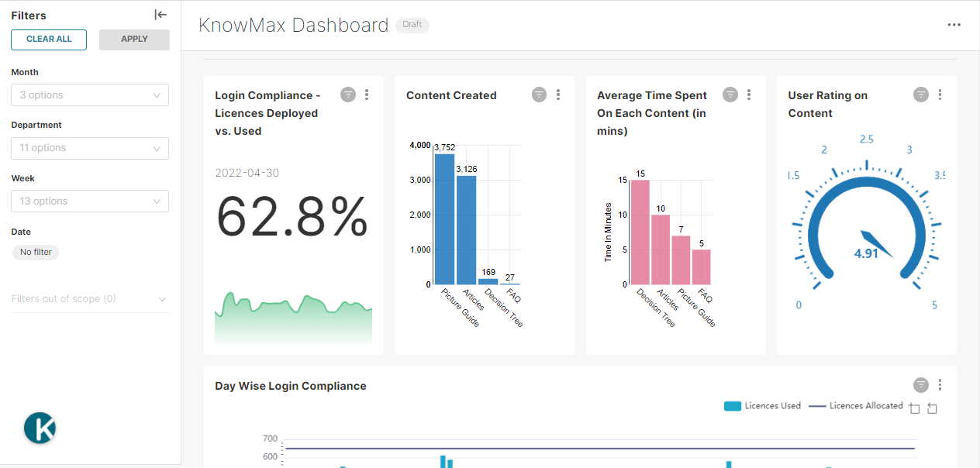The image size is (980, 468).
Task: Click the last legend toggle icon at far right
Action: tap(932, 408)
